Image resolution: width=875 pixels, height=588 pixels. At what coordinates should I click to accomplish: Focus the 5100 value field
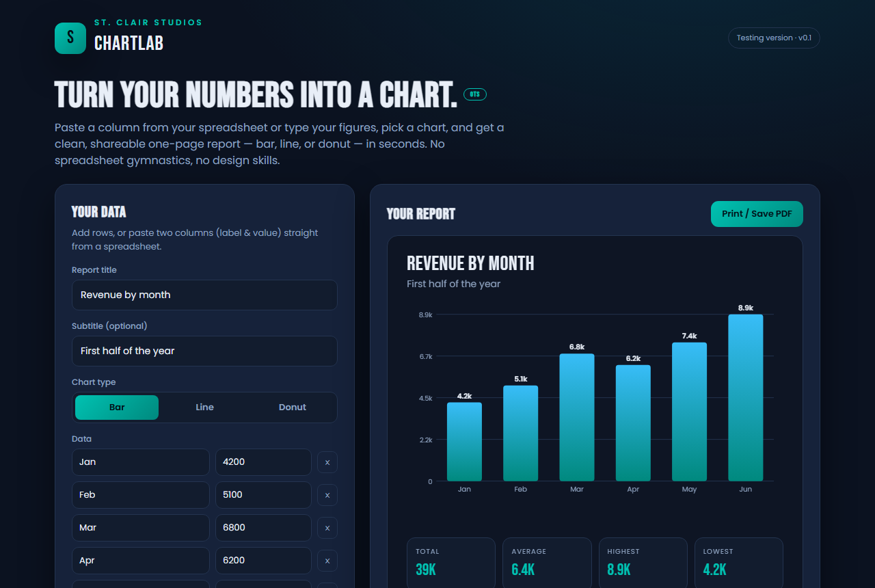pyautogui.click(x=263, y=495)
